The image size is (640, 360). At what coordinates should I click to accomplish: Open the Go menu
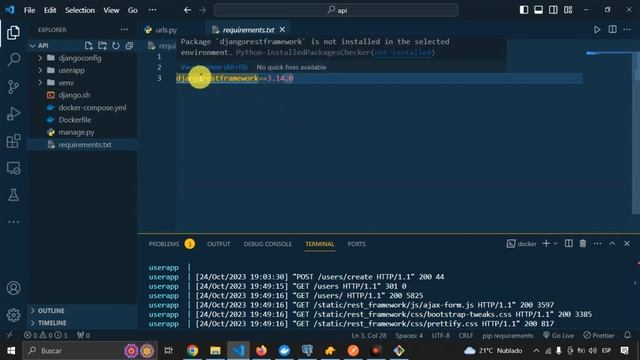click(133, 10)
